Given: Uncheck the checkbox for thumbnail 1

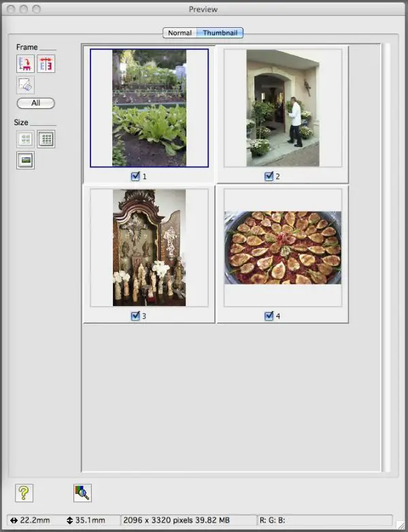Looking at the screenshot, I should [135, 176].
